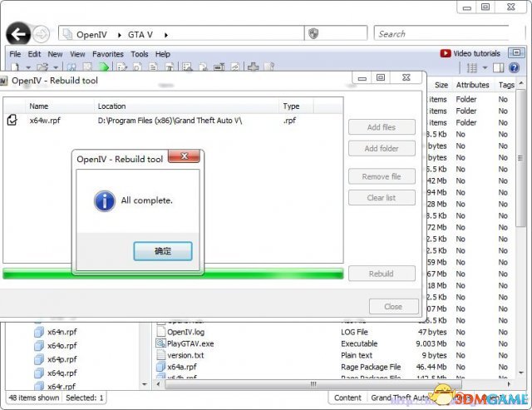The width and height of the screenshot is (532, 410).
Task: Expand the arrow after OpenIV in breadcrumb
Action: pyautogui.click(x=118, y=34)
